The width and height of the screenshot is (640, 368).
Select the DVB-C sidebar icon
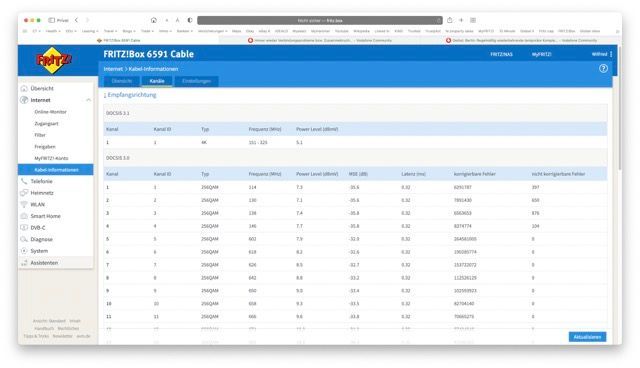(x=24, y=228)
